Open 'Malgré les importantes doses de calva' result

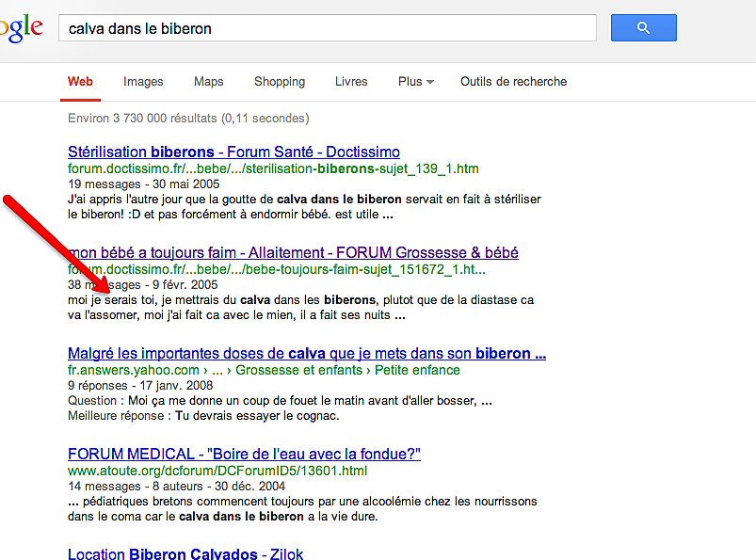(x=307, y=353)
